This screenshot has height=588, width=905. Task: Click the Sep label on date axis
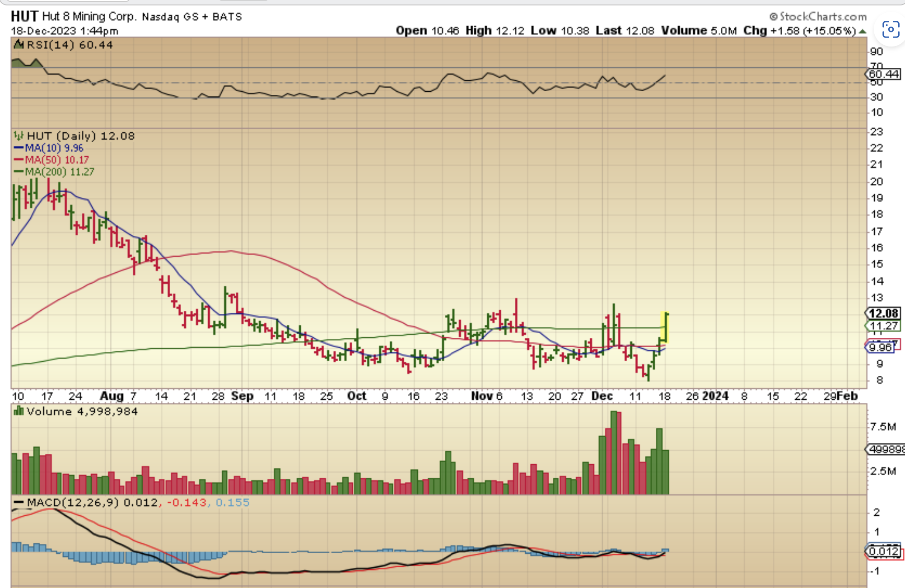coord(242,396)
